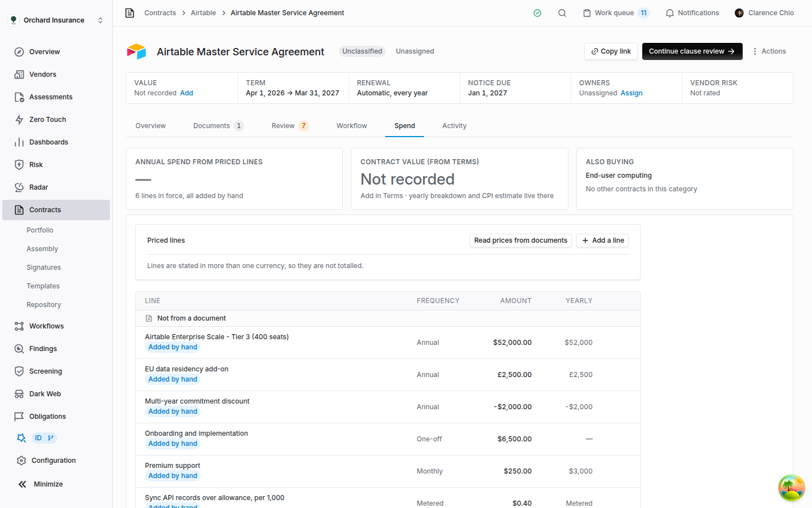Image resolution: width=812 pixels, height=508 pixels.
Task: Open search magnifier in top bar
Action: (562, 13)
